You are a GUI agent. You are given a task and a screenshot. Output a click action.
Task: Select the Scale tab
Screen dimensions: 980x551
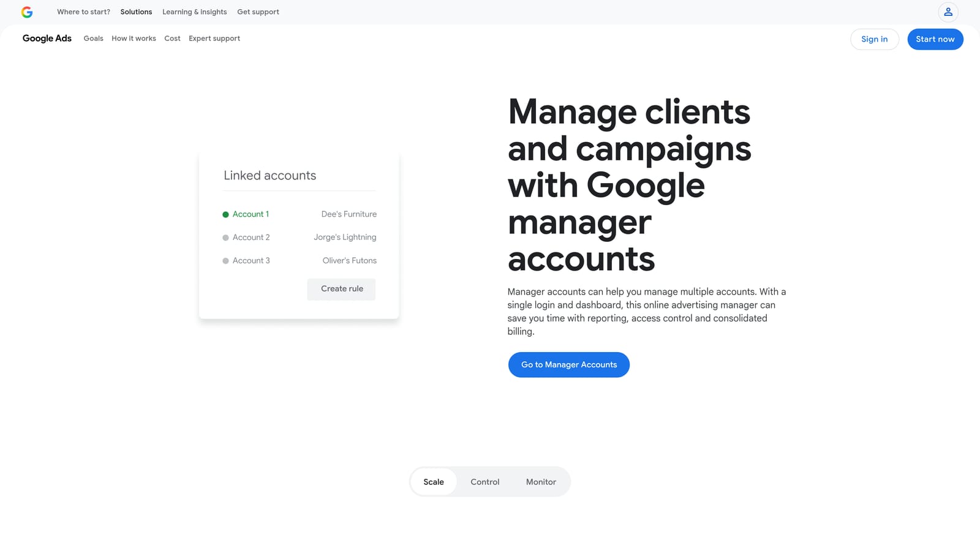tap(434, 482)
